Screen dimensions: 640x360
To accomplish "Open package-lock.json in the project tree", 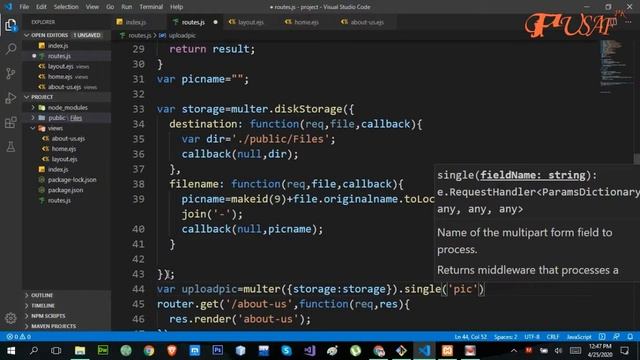I will click(72, 180).
